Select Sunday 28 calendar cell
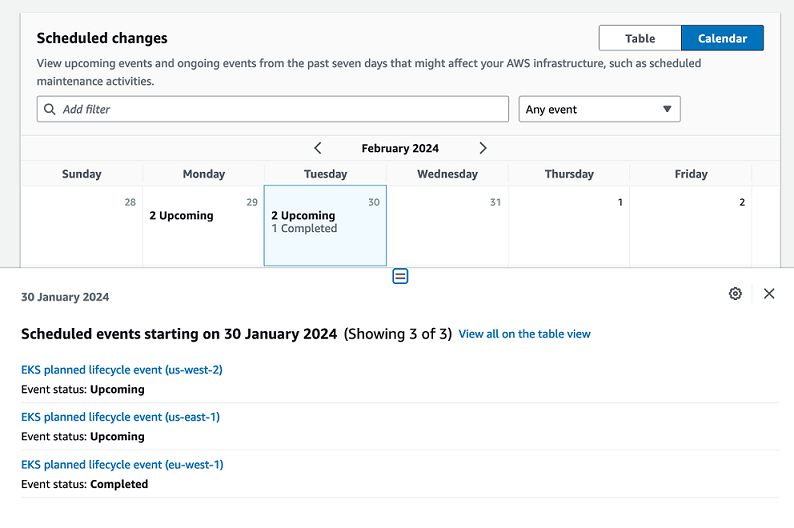Screen dimensions: 794x528 [x=82, y=226]
